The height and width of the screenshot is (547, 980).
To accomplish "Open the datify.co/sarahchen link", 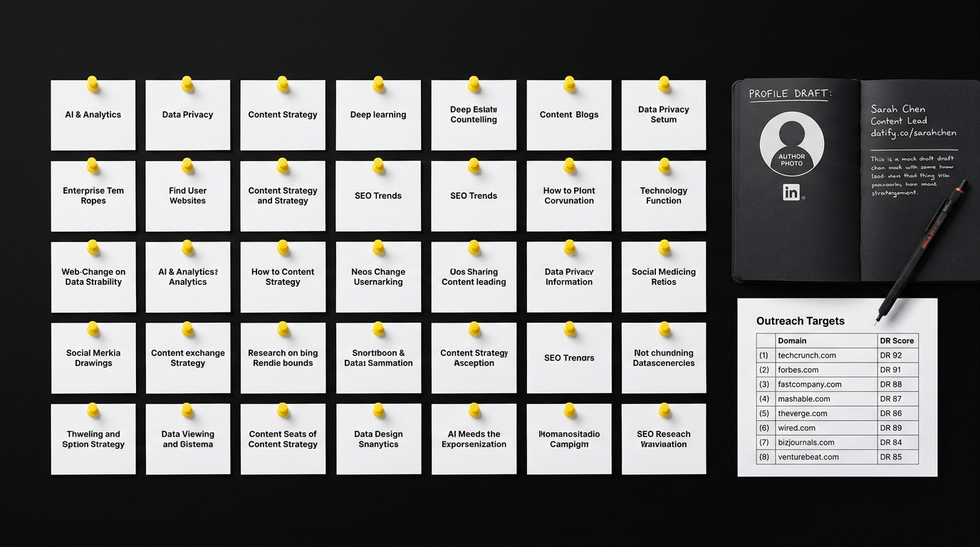I will 913,132.
